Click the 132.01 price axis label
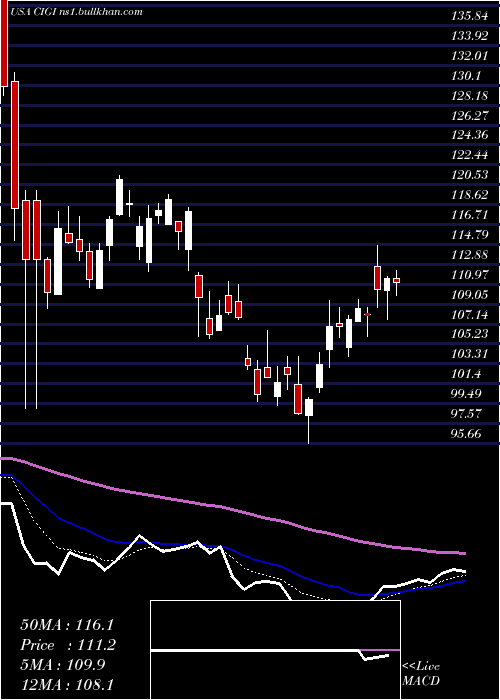500x700 pixels. [x=469, y=56]
